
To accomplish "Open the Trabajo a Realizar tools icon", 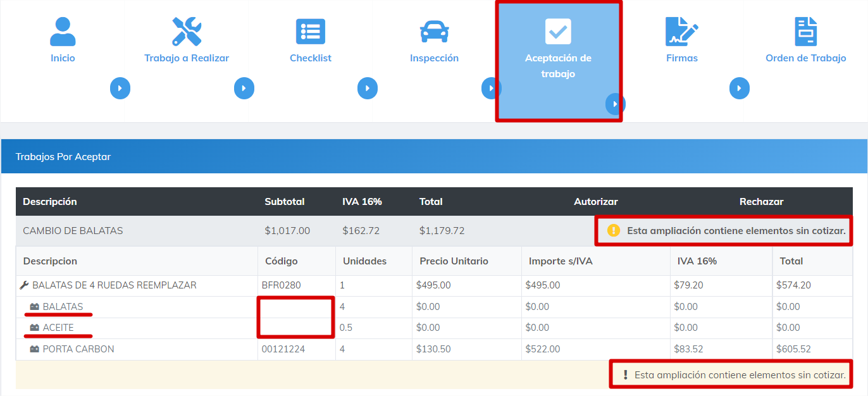I will tap(187, 31).
